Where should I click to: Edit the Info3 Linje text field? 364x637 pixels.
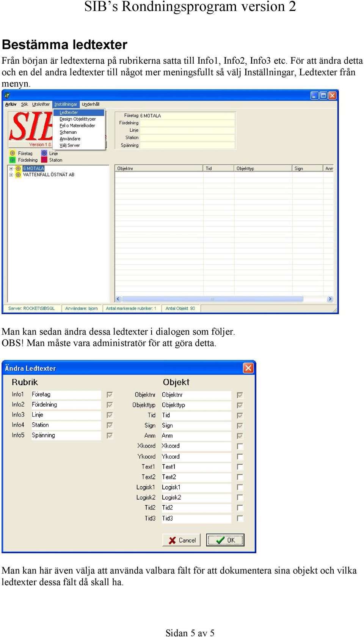tap(66, 415)
